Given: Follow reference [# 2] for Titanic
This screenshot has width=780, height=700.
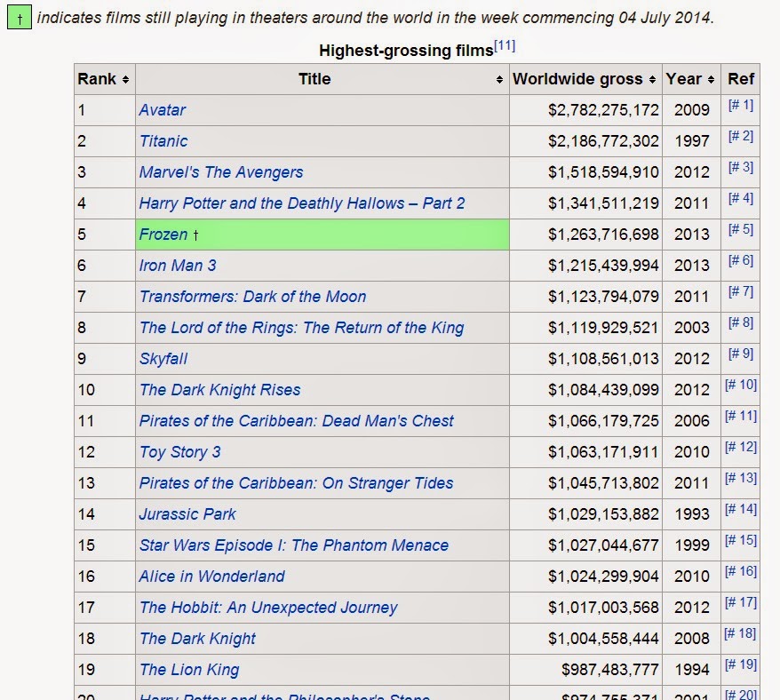Looking at the screenshot, I should pyautogui.click(x=741, y=136).
